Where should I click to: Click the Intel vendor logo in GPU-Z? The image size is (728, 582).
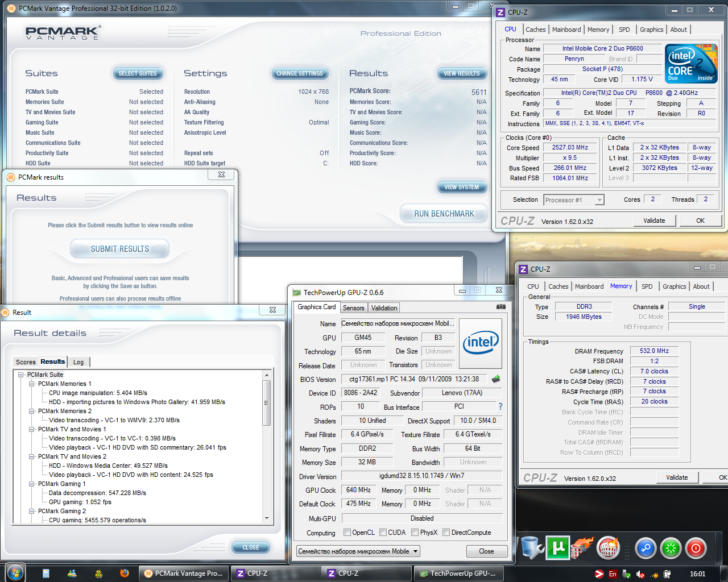(481, 343)
